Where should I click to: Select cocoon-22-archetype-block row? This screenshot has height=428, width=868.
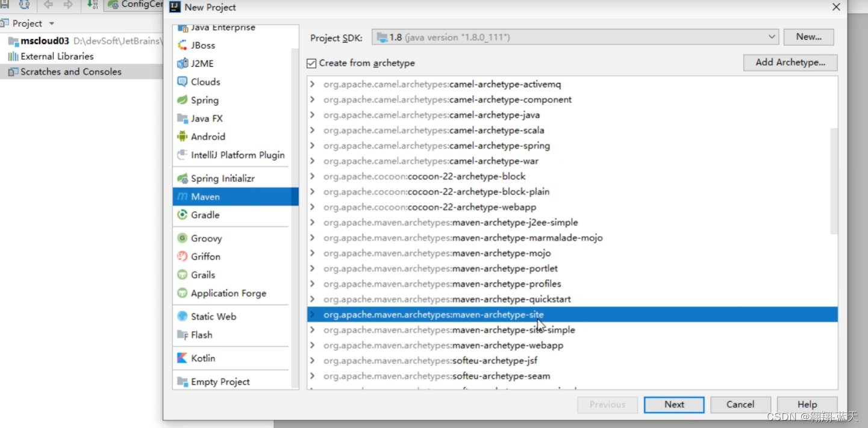[x=572, y=176]
